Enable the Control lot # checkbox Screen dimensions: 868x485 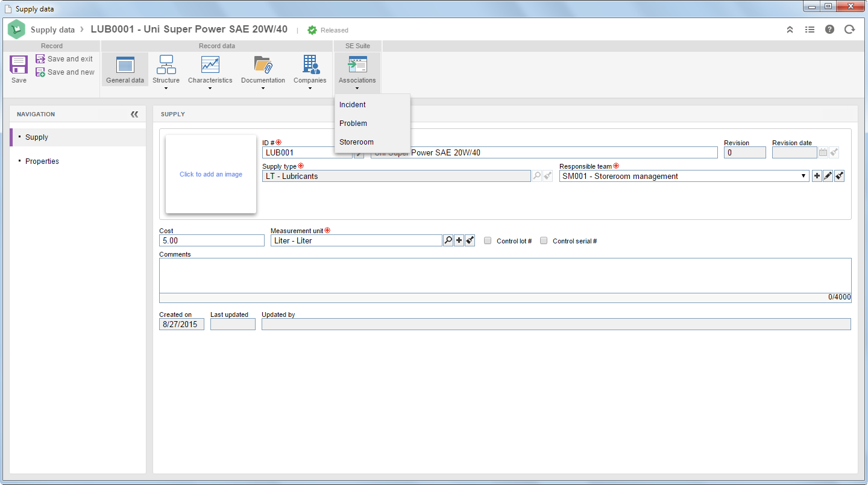point(488,240)
